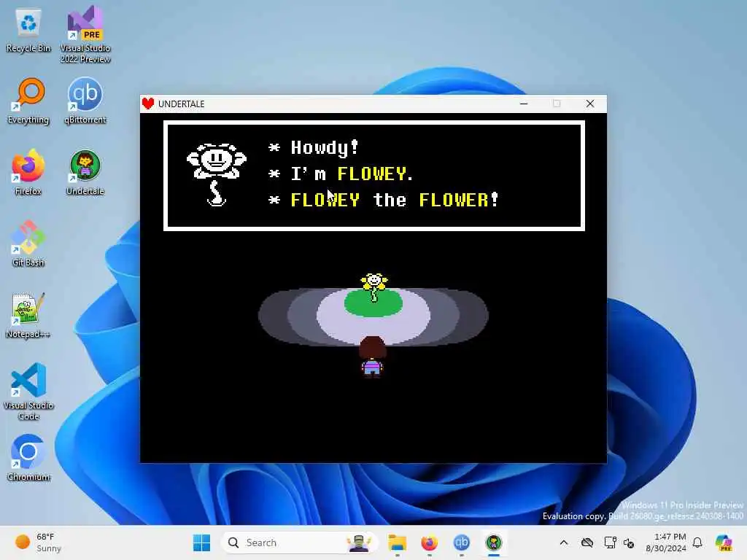Click the search highlight character in the search box
747x560 pixels.
[x=359, y=542]
